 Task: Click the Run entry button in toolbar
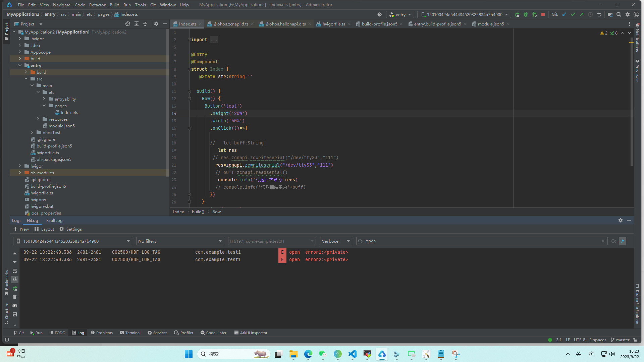click(x=517, y=14)
